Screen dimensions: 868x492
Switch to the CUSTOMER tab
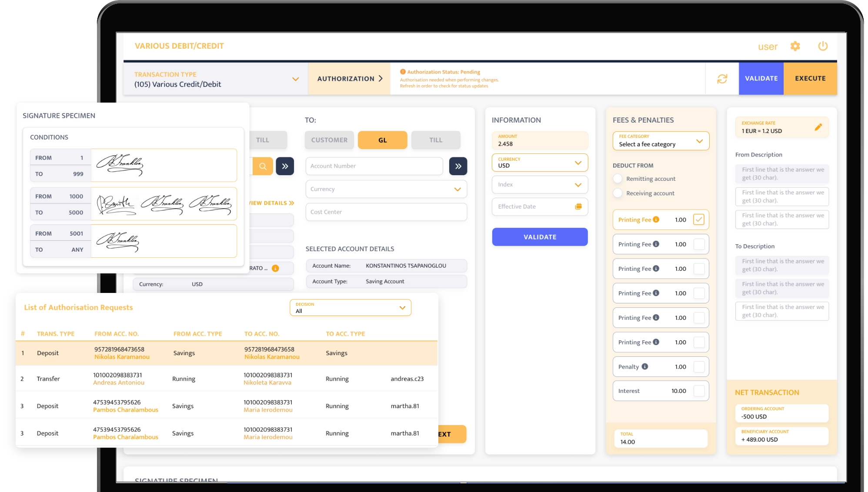(x=329, y=140)
